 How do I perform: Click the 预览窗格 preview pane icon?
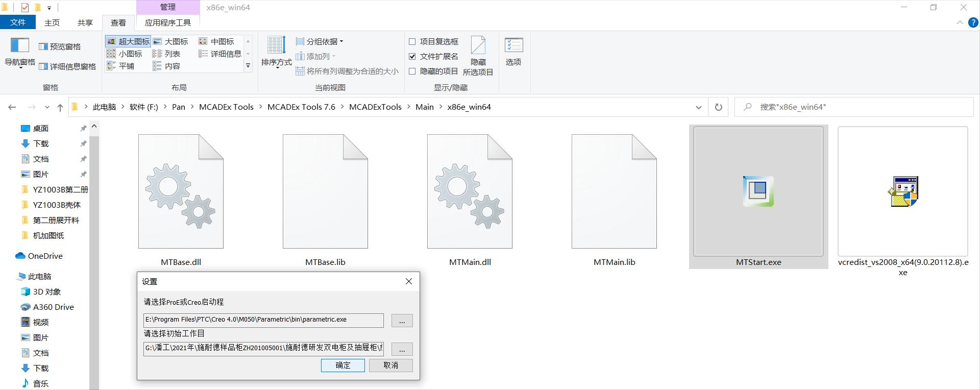(x=43, y=46)
